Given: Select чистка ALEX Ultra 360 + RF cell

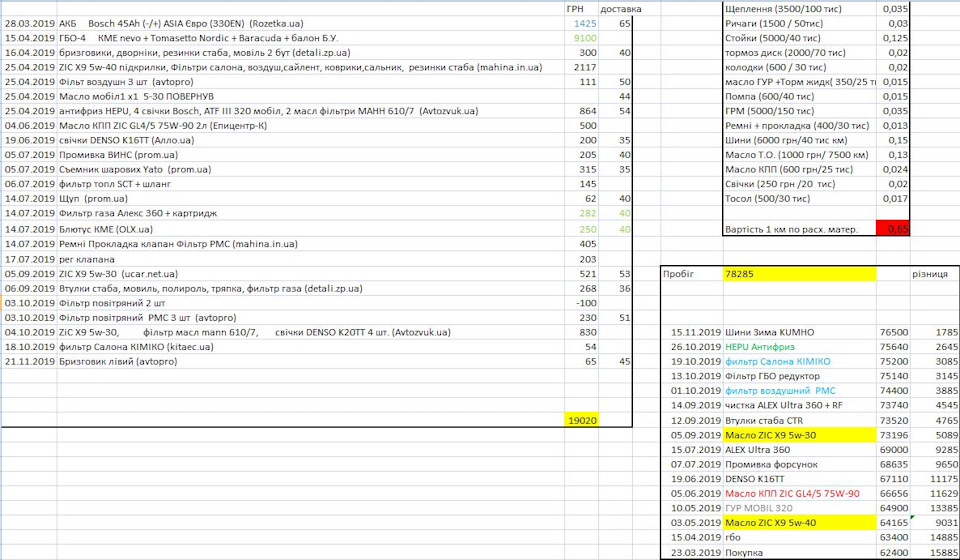Looking at the screenshot, I should click(800, 405).
